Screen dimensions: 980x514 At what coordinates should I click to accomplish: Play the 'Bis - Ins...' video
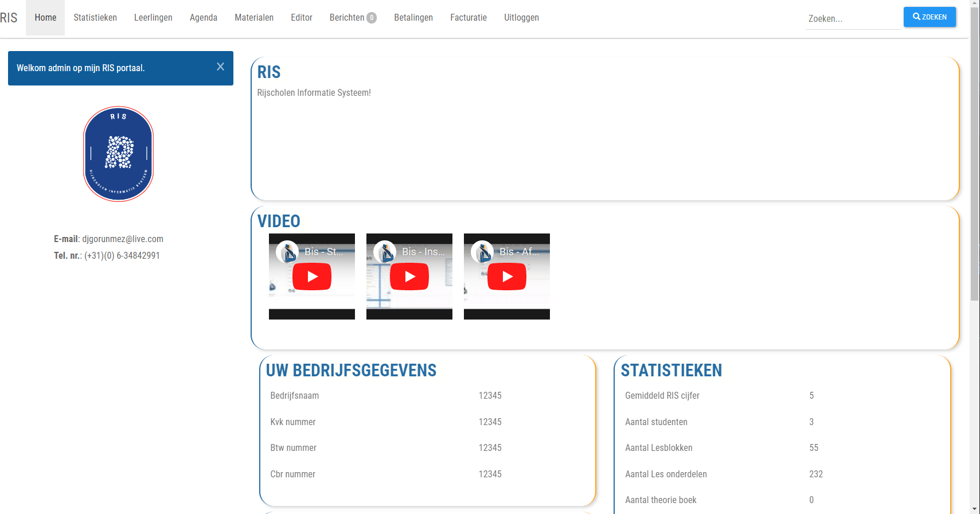click(x=409, y=277)
